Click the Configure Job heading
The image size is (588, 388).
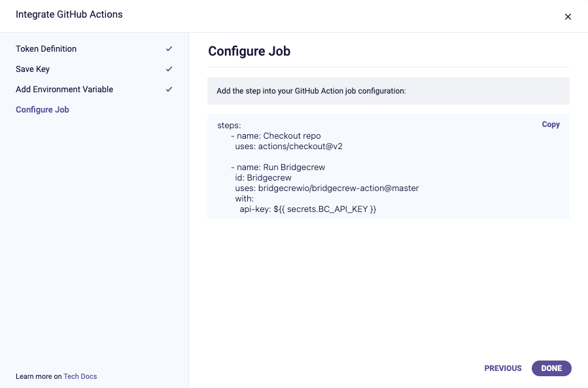249,51
